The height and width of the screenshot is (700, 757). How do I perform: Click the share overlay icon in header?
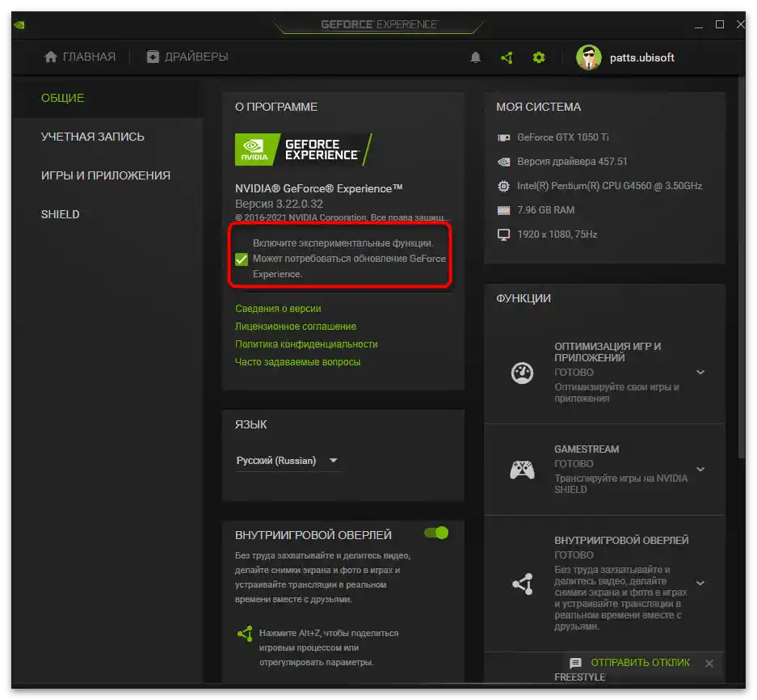tap(507, 57)
